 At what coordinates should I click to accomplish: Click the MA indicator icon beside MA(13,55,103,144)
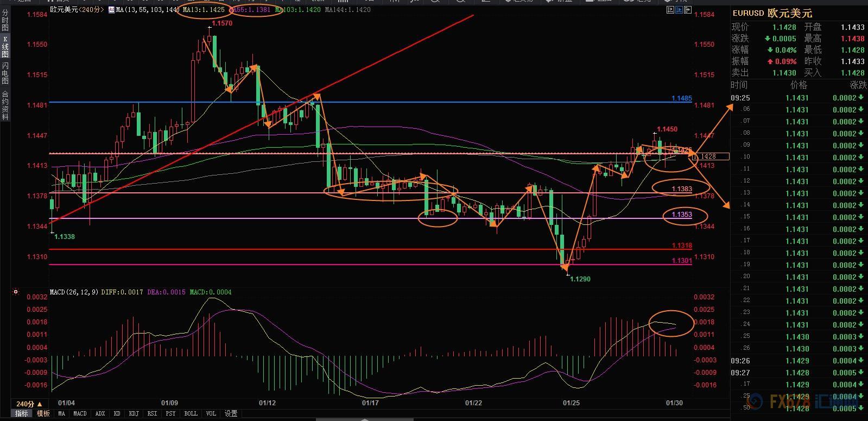point(111,10)
